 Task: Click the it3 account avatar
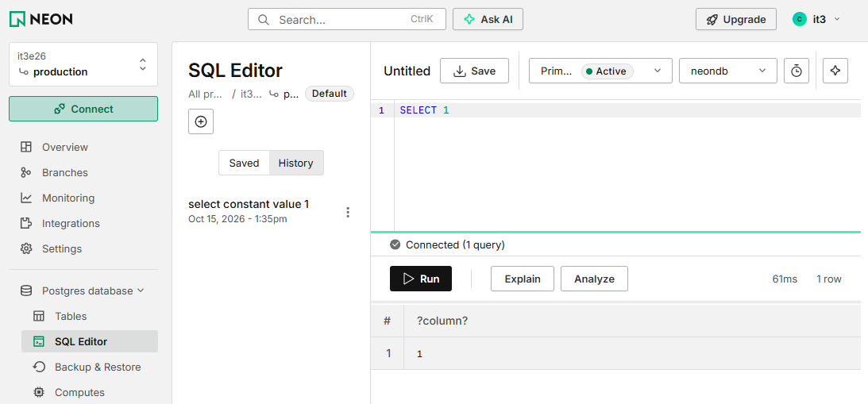point(800,19)
